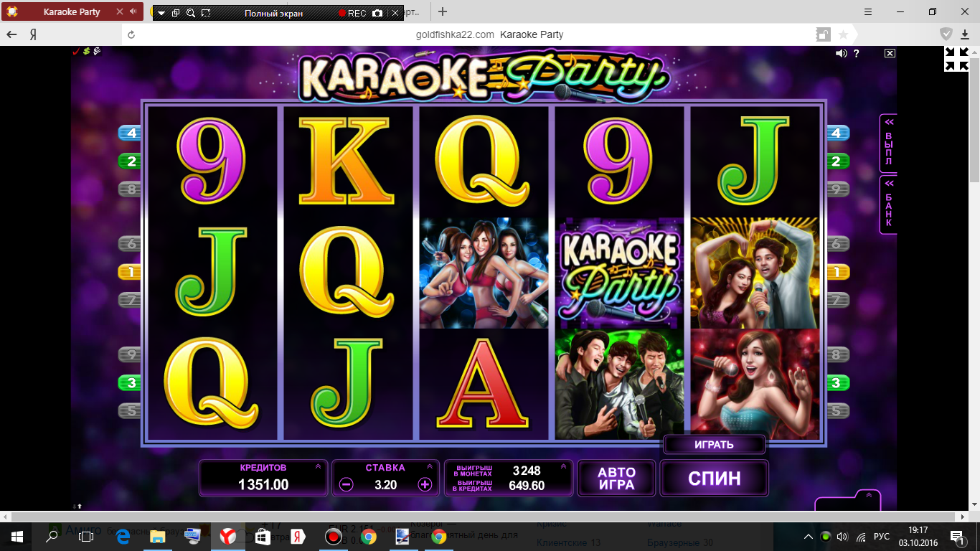
Task: Click the red checkmark icon above the reels
Action: click(77, 52)
